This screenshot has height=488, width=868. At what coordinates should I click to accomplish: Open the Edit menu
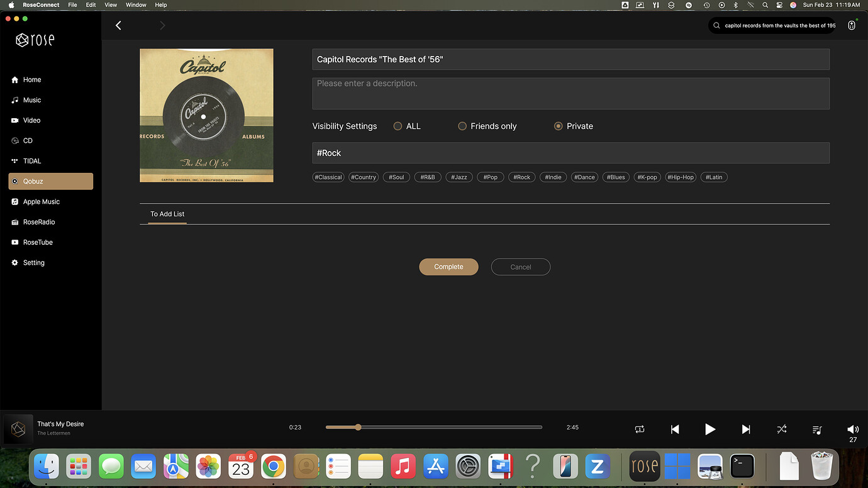[91, 4]
